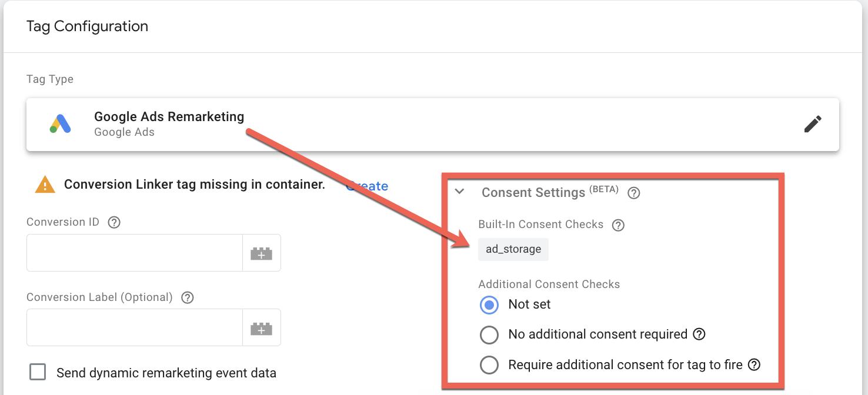Click the Tag Type label
Image resolution: width=868 pixels, height=395 pixels.
tap(50, 79)
